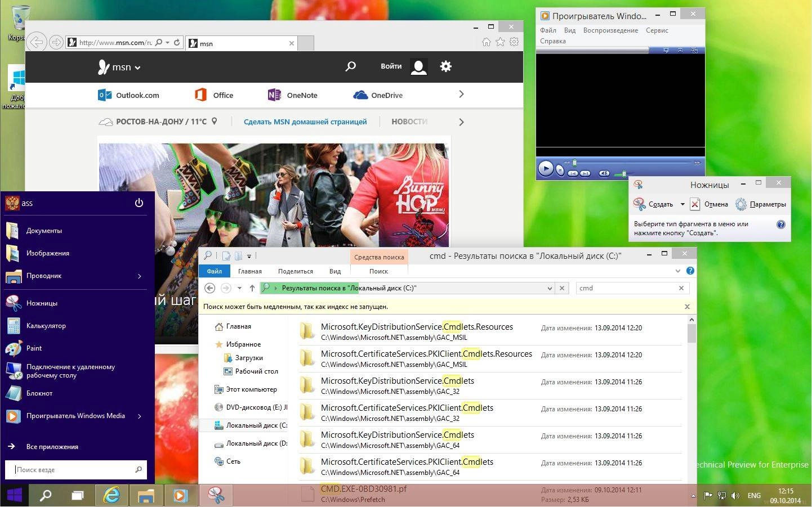Open Блокнот from the Start menu

(x=77, y=393)
